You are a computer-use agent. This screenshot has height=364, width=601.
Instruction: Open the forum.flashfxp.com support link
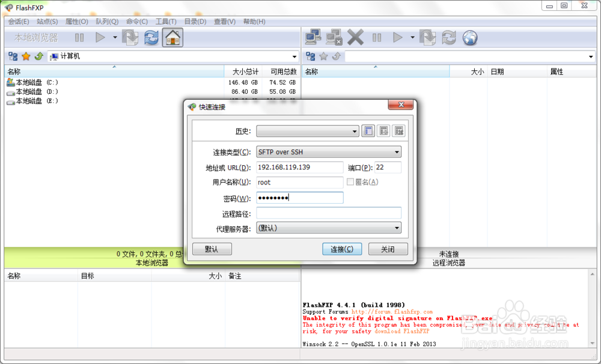(x=392, y=312)
